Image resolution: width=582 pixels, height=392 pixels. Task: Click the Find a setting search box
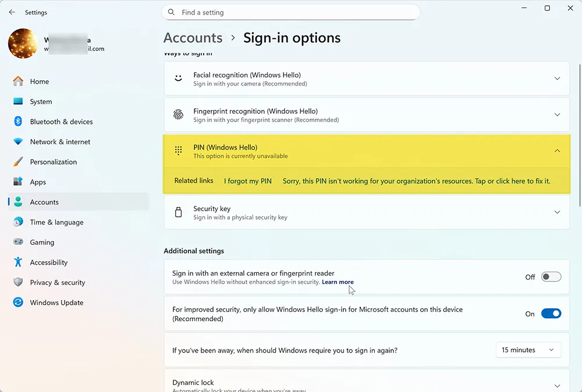(291, 12)
